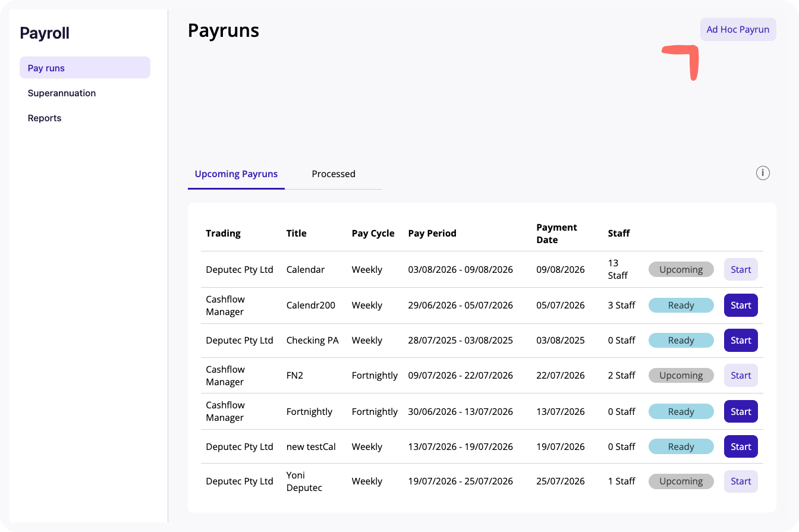The image size is (799, 532).
Task: Start the new testCal payrun
Action: (x=741, y=446)
